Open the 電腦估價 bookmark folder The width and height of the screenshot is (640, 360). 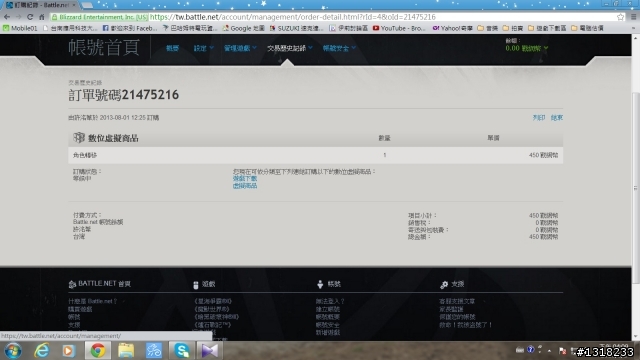tap(587, 28)
